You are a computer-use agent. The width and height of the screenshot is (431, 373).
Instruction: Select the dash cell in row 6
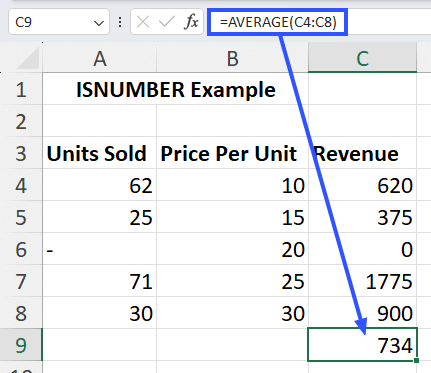click(100, 249)
